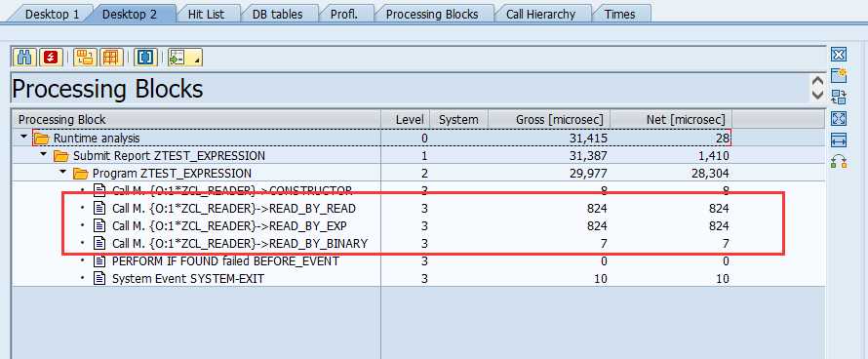Select Submit Report ZTEST_EXPRESSION row
The image size is (868, 359).
tap(418, 156)
